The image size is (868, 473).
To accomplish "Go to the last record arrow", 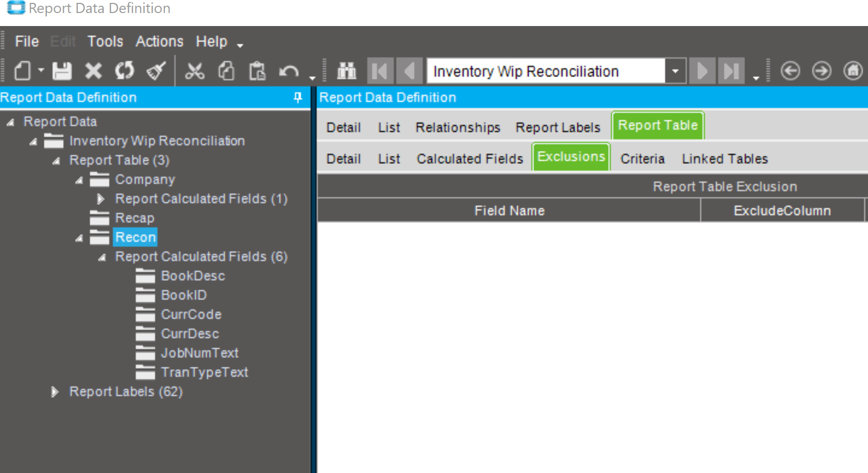I will click(731, 71).
